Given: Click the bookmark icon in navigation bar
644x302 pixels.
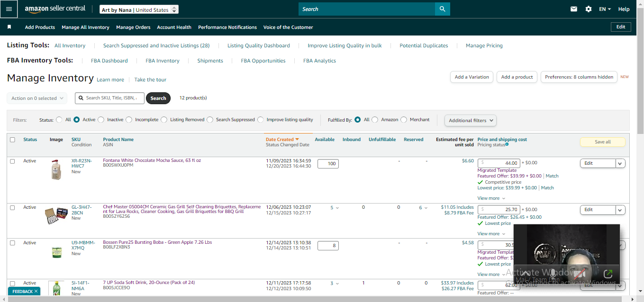Looking at the screenshot, I should pyautogui.click(x=9, y=27).
